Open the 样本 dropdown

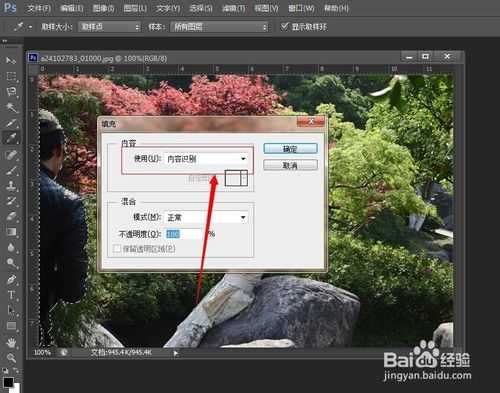[219, 27]
